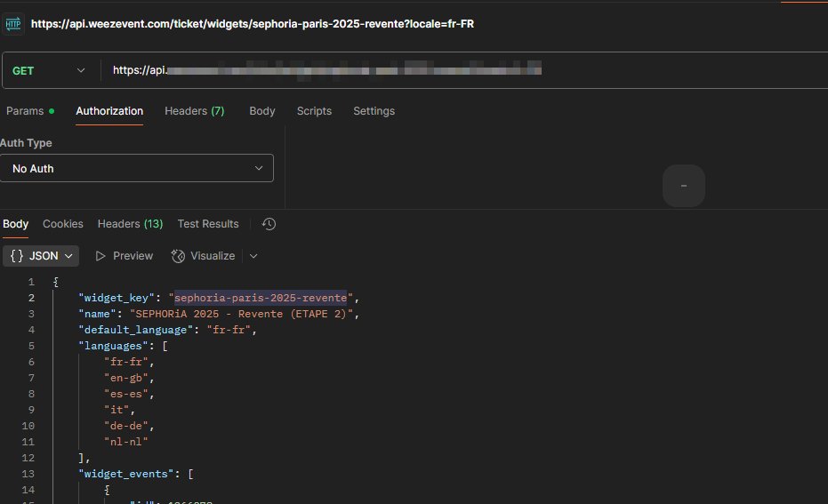
Task: Click the rounded dash button in the auth panel
Action: (684, 186)
